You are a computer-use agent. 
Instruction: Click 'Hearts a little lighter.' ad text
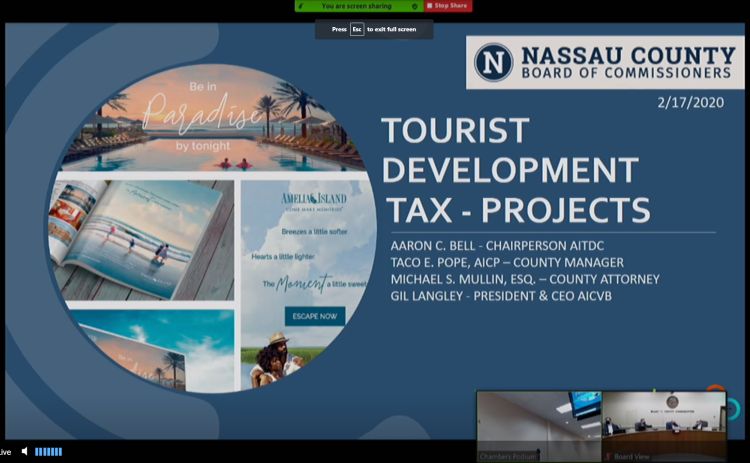tap(283, 256)
